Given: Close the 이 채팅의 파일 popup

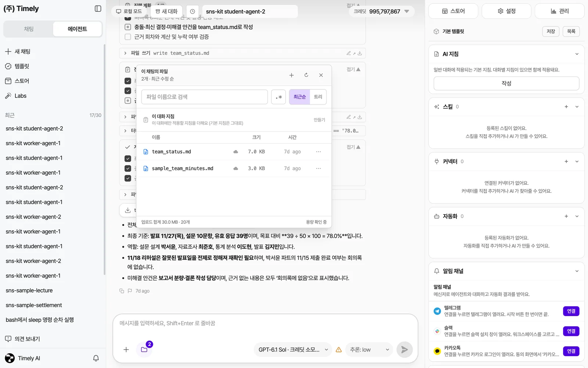Looking at the screenshot, I should point(321,75).
